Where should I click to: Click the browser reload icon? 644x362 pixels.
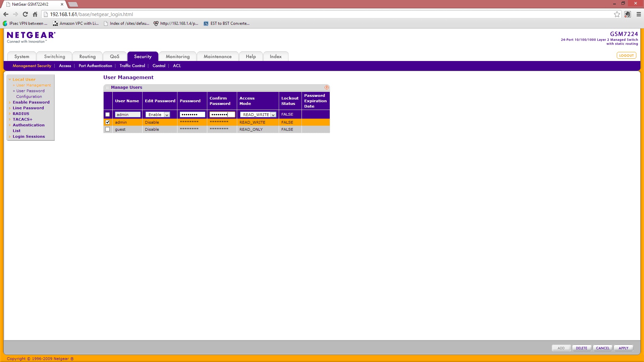pyautogui.click(x=25, y=14)
